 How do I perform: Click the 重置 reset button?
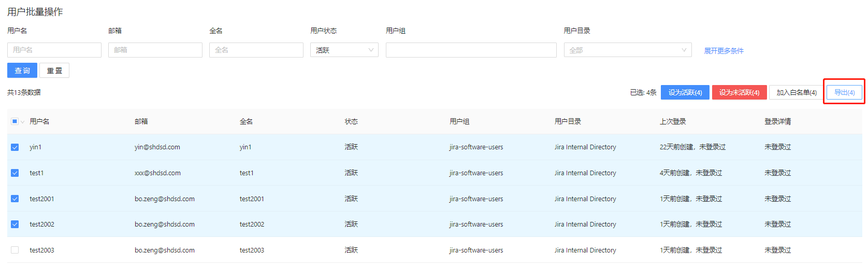click(x=54, y=71)
